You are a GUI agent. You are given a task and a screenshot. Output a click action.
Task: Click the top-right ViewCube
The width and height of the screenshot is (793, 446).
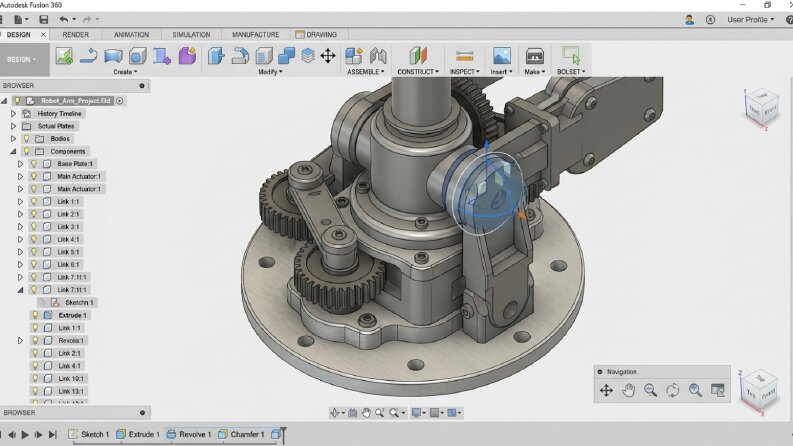pos(760,107)
